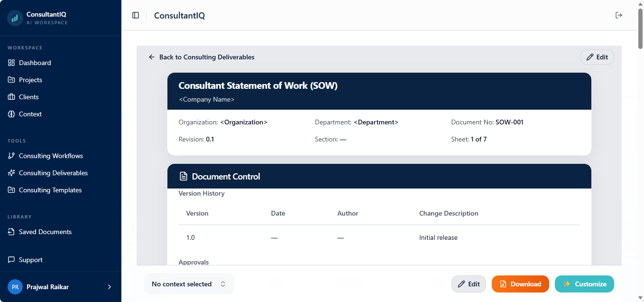Viewport: 644px width, 302px height.
Task: Click the Author column header
Action: point(348,213)
